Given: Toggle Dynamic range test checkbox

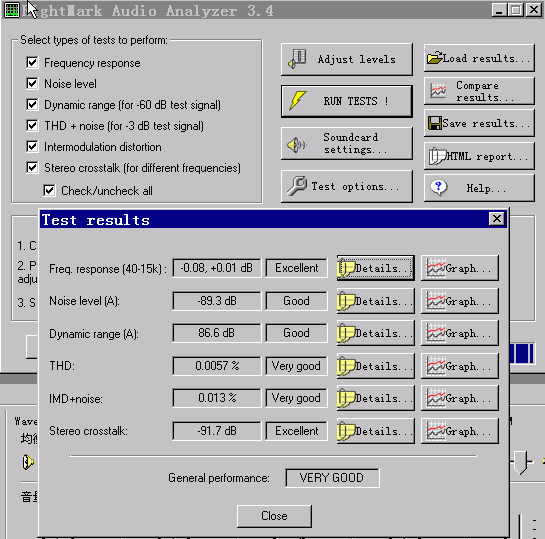Looking at the screenshot, I should click(32, 105).
